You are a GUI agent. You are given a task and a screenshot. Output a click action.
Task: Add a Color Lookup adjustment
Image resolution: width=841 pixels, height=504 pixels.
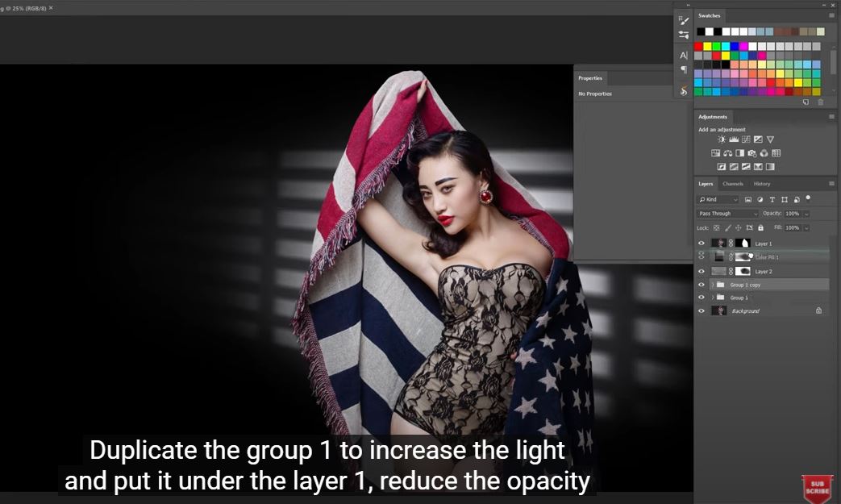pos(776,153)
